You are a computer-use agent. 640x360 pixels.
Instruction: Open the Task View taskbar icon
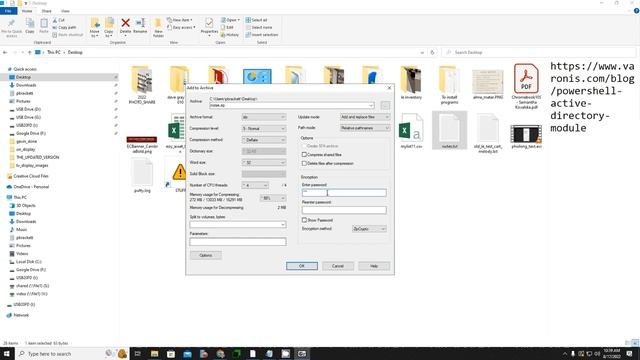[138, 353]
